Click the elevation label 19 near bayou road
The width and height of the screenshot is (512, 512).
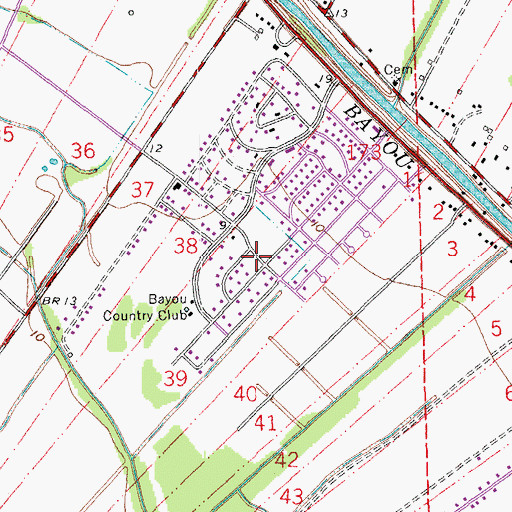[x=325, y=79]
